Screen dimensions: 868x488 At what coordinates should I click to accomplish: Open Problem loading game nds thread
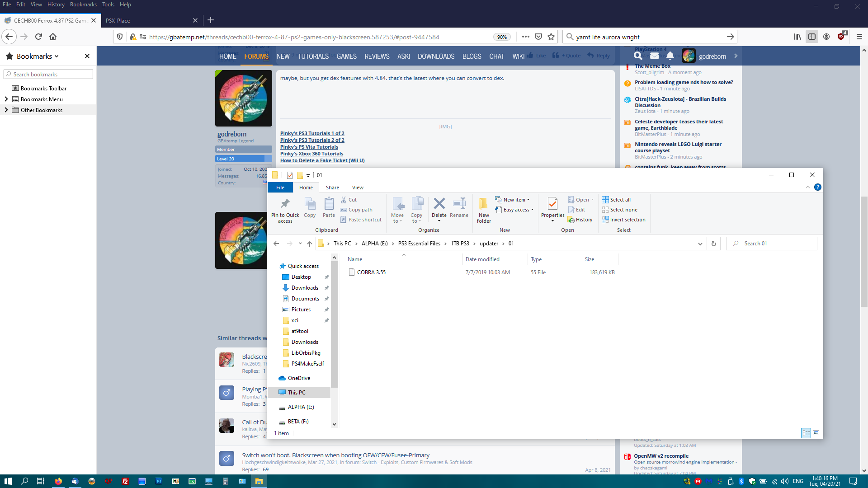(x=684, y=82)
